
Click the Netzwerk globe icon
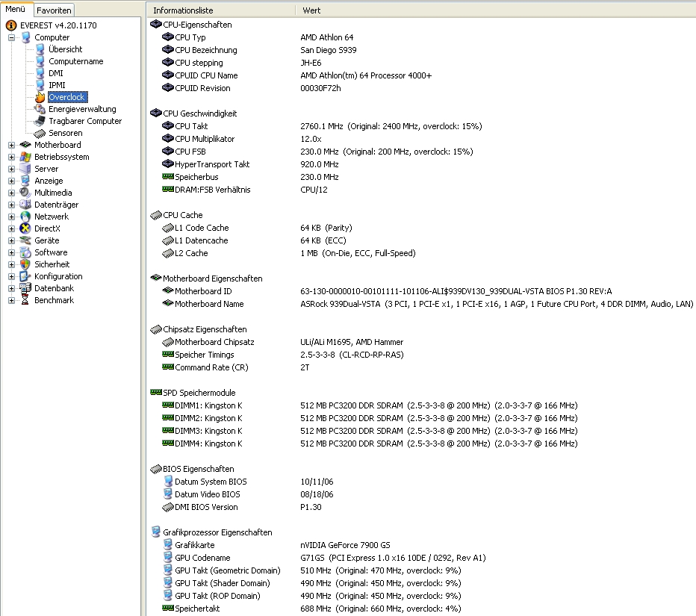coord(25,217)
